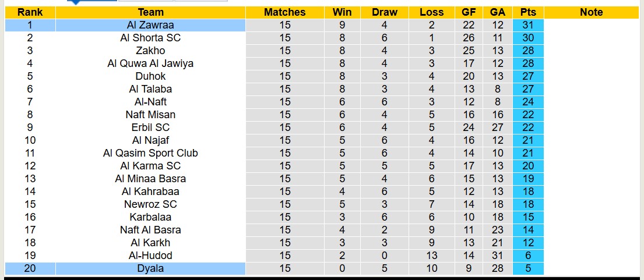Click on Al Quwa Al Jawiya

point(150,63)
